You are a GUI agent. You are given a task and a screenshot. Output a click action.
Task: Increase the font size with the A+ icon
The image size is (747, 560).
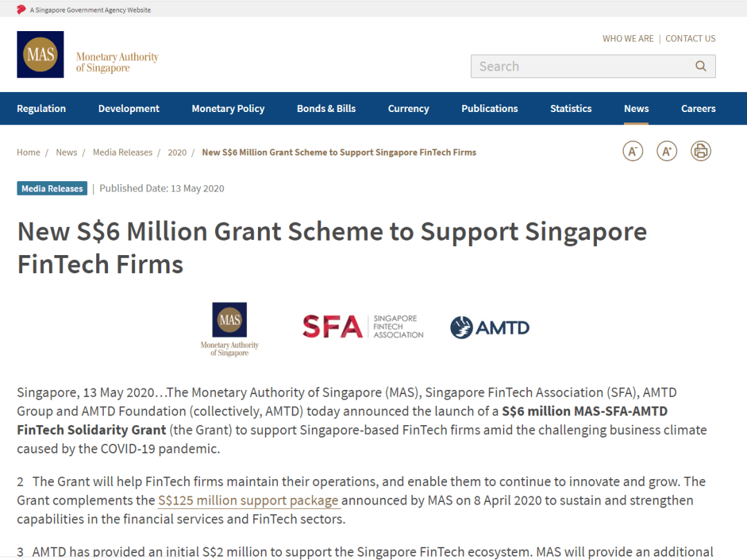[667, 151]
